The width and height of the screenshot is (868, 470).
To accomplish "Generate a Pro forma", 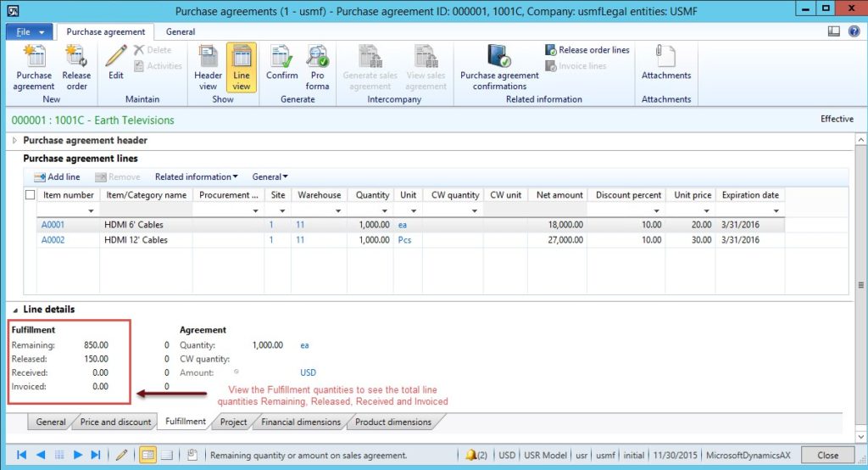I will [x=317, y=68].
